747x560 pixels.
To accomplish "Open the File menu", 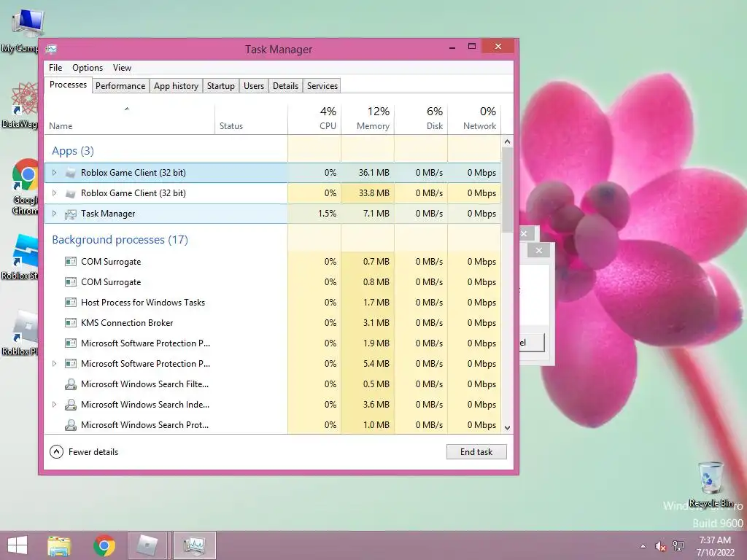I will pyautogui.click(x=55, y=68).
